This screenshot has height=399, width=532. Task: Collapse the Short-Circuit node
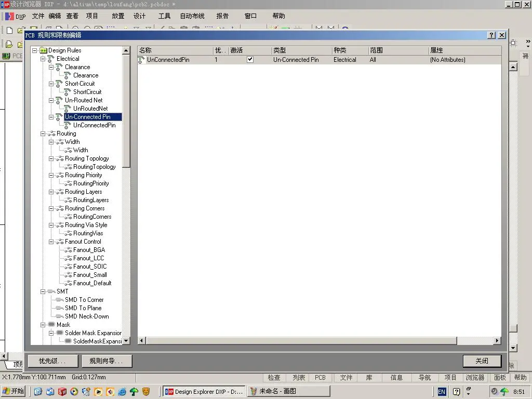tap(51, 84)
